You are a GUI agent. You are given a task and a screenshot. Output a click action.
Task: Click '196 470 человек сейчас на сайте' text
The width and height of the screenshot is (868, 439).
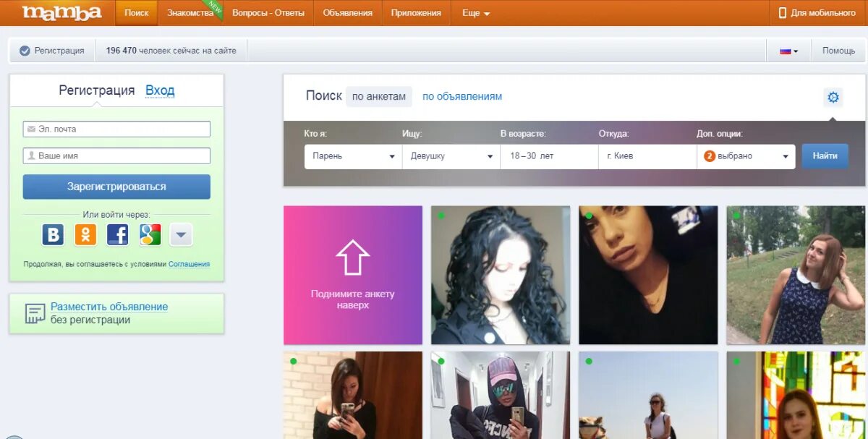coord(171,51)
